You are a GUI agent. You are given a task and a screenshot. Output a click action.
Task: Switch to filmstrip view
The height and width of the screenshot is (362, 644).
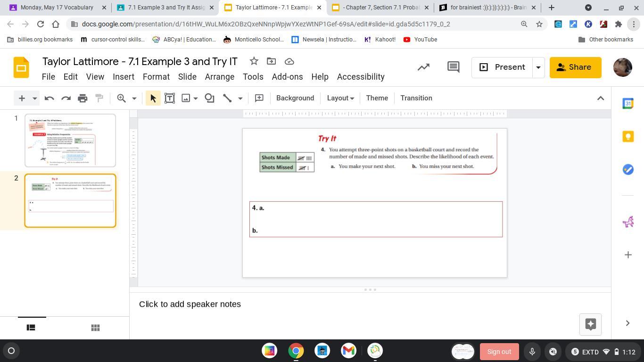click(31, 328)
